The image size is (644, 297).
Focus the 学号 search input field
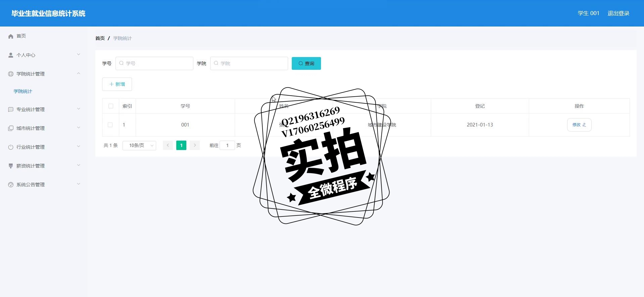[x=154, y=63]
